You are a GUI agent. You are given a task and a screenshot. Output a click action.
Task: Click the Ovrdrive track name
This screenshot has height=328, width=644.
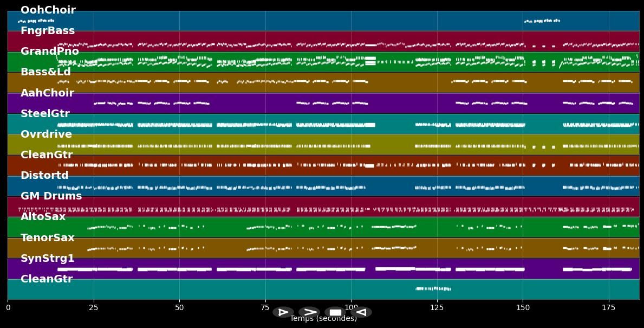(46, 134)
